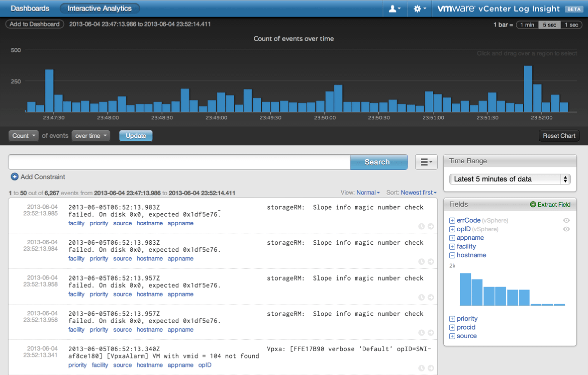Click inside the search query field
Image resolution: width=588 pixels, height=375 pixels.
[x=179, y=162]
